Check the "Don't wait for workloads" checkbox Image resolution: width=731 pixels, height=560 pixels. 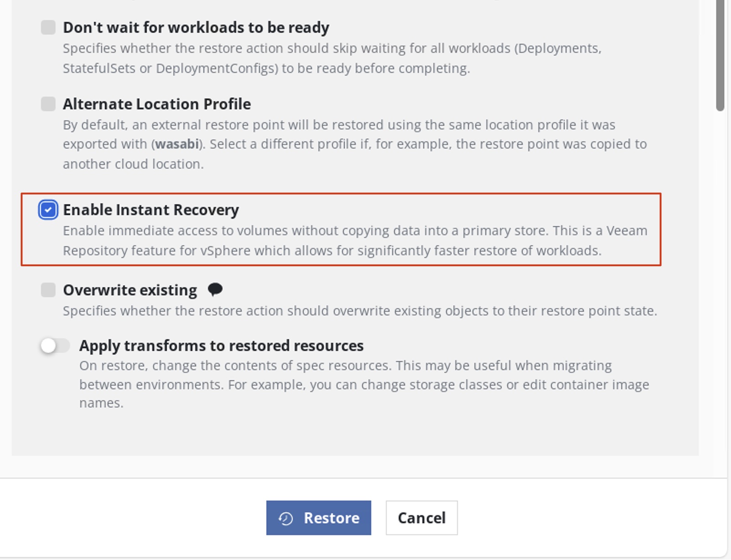click(x=48, y=27)
